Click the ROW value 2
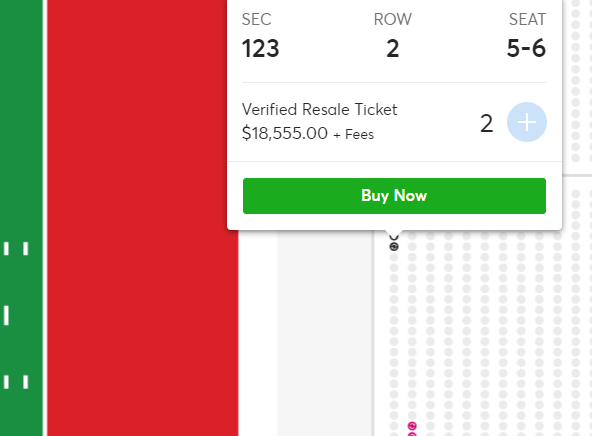592x436 pixels. pos(393,49)
